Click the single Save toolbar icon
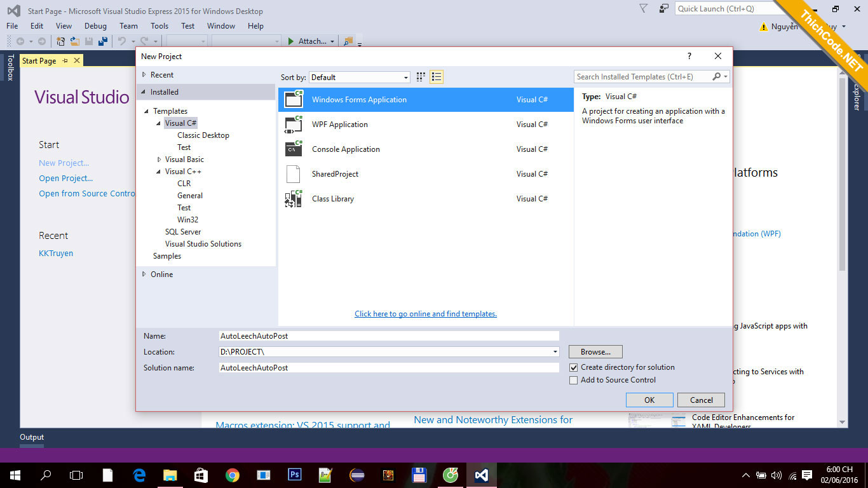 pos(89,41)
